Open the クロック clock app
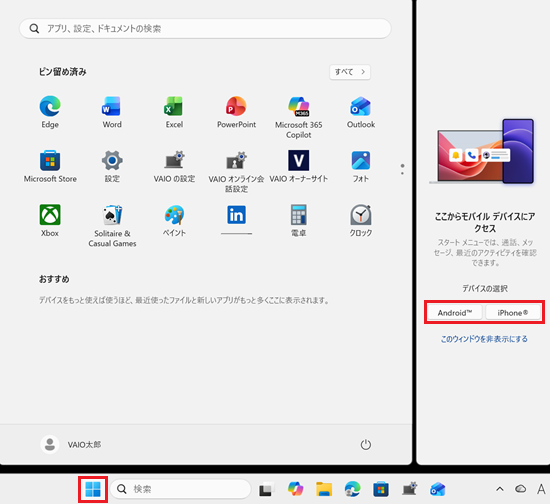The image size is (550, 504). (x=361, y=221)
